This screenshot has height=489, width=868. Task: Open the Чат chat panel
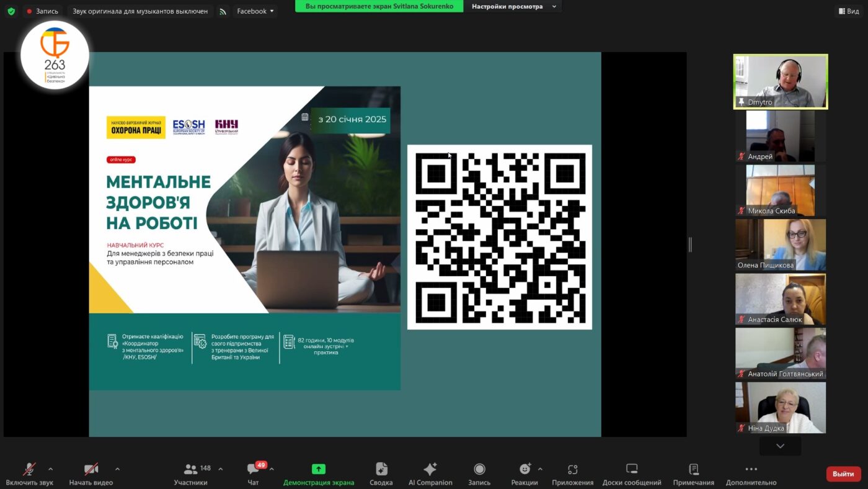point(253,474)
